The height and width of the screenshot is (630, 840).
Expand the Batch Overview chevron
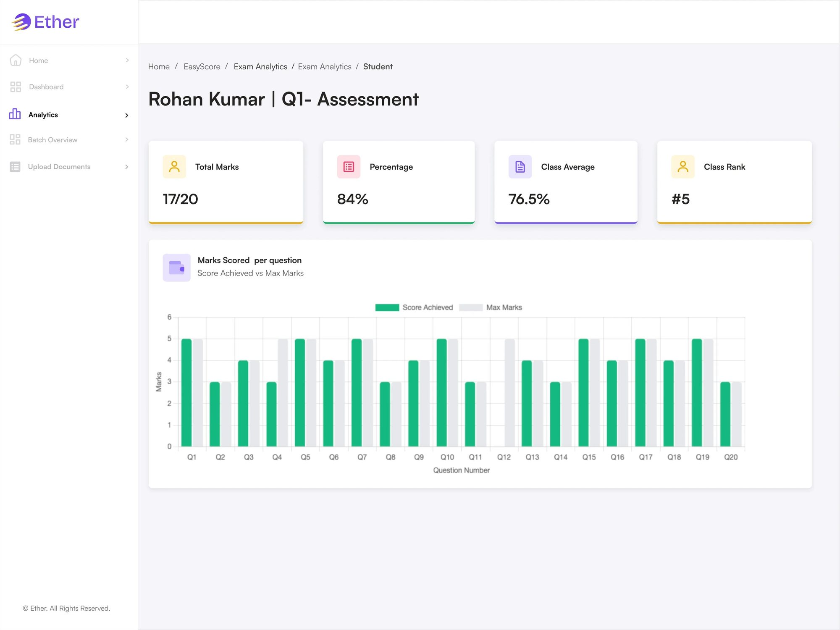tap(127, 139)
